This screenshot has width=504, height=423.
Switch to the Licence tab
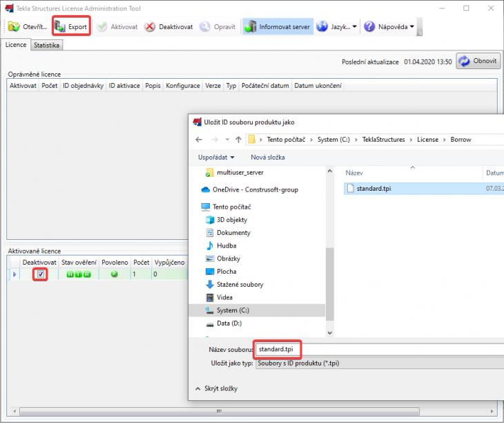(16, 45)
